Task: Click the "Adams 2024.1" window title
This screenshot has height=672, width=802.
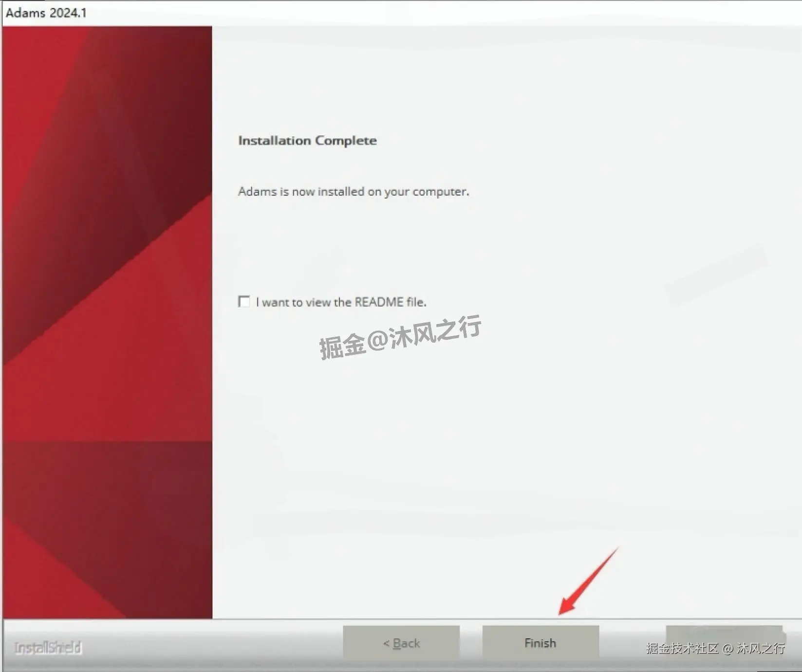Action: pos(46,13)
